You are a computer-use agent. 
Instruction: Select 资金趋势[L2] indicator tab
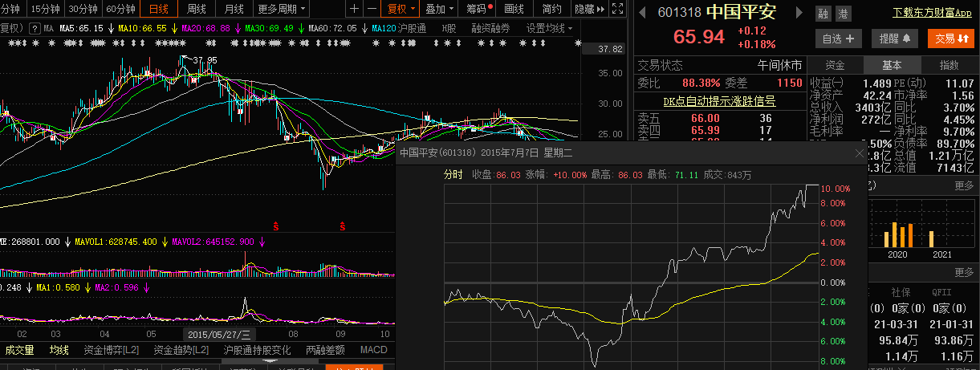[181, 350]
